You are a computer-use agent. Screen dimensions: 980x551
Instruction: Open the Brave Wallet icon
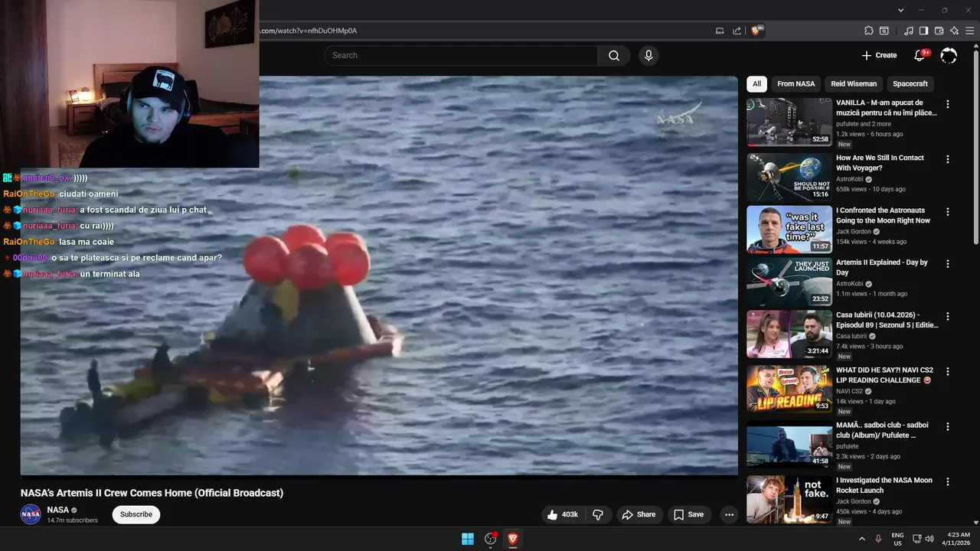[x=939, y=31]
